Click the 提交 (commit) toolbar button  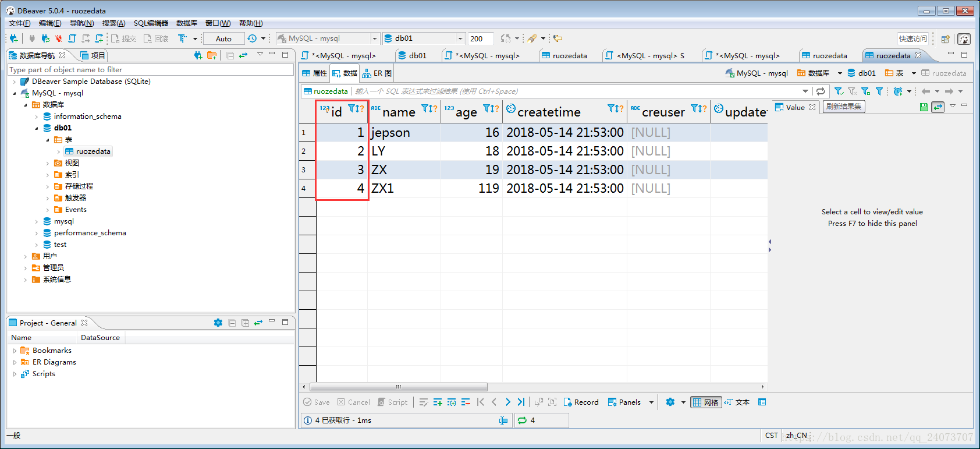[x=124, y=38]
